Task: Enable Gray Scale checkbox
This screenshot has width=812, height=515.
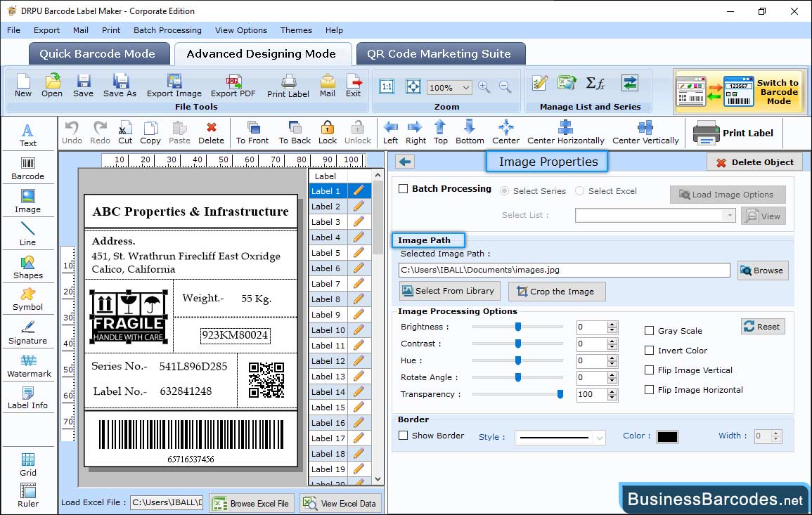Action: pyautogui.click(x=649, y=331)
